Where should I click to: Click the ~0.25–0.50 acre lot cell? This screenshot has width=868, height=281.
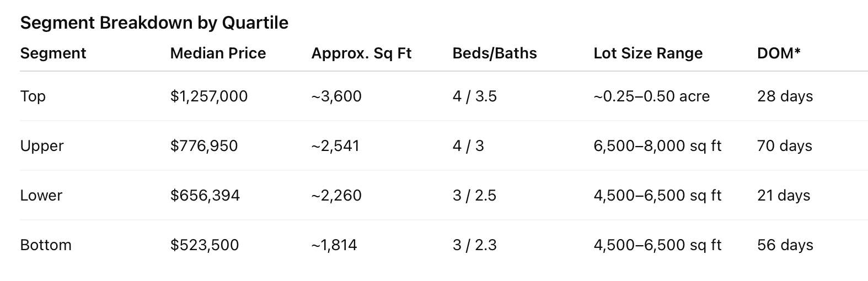point(652,96)
